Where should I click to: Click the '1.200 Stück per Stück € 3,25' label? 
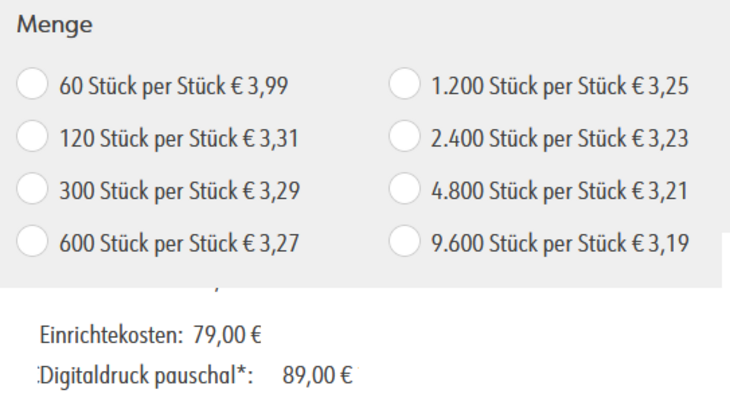pos(560,85)
